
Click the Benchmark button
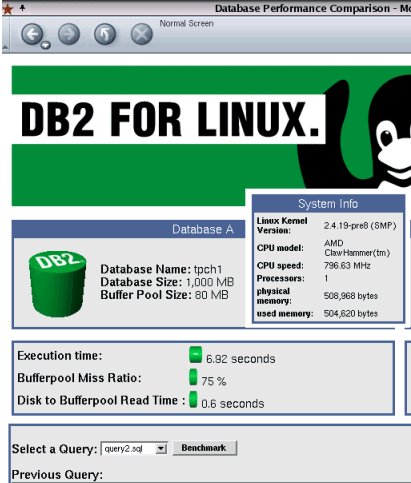[204, 448]
